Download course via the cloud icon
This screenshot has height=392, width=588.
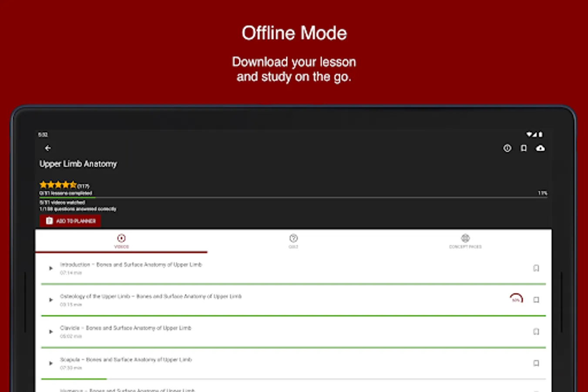coord(540,148)
